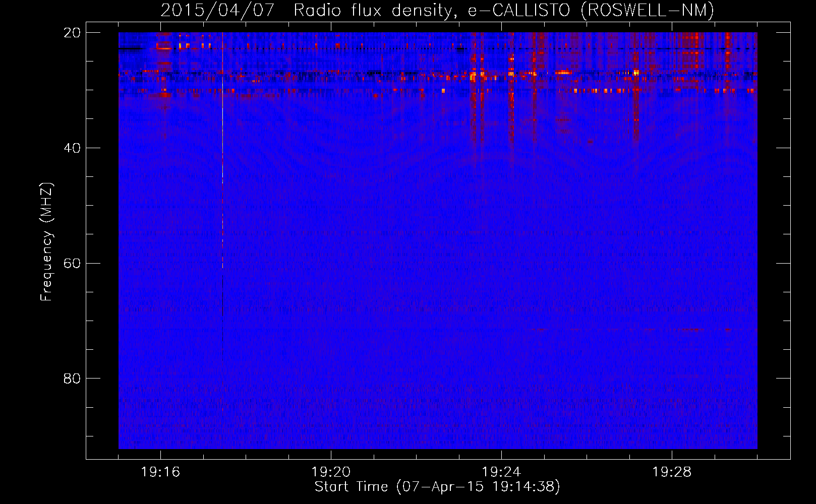This screenshot has height=504, width=816.
Task: Click the 19:24 time tick label
Action: 501,472
